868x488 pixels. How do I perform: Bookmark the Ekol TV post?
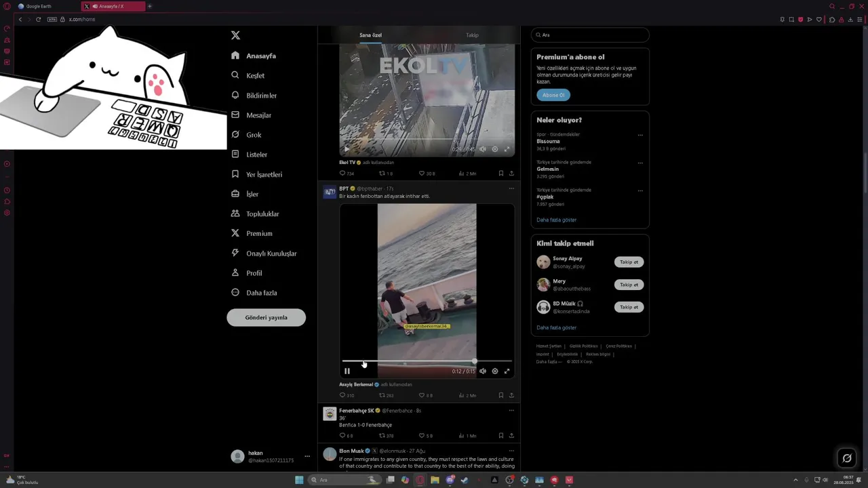pyautogui.click(x=501, y=174)
